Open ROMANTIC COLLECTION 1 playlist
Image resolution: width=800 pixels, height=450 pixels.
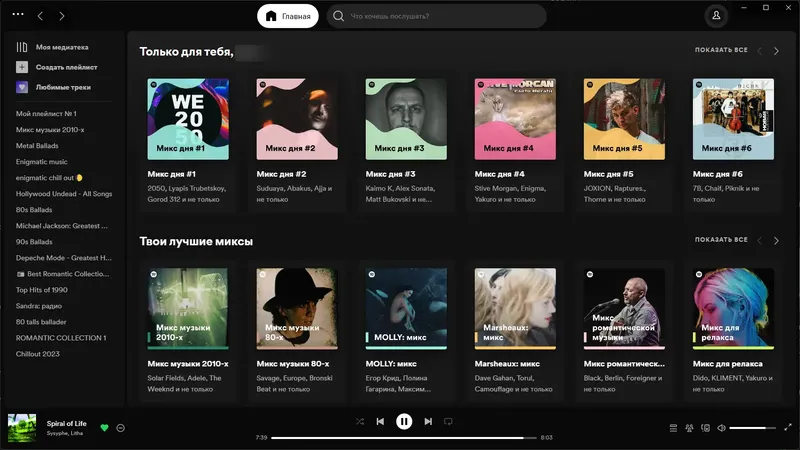tap(61, 338)
